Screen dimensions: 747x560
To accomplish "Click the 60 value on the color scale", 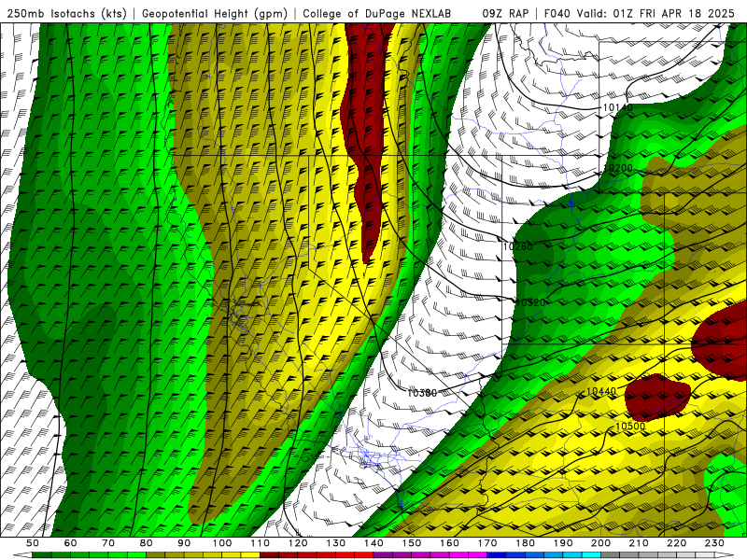I will click(x=71, y=543).
